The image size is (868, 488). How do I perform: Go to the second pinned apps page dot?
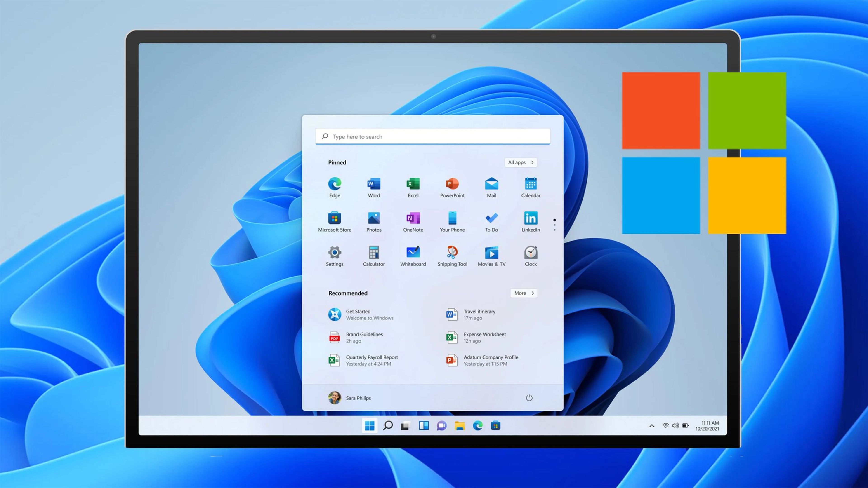click(x=554, y=225)
